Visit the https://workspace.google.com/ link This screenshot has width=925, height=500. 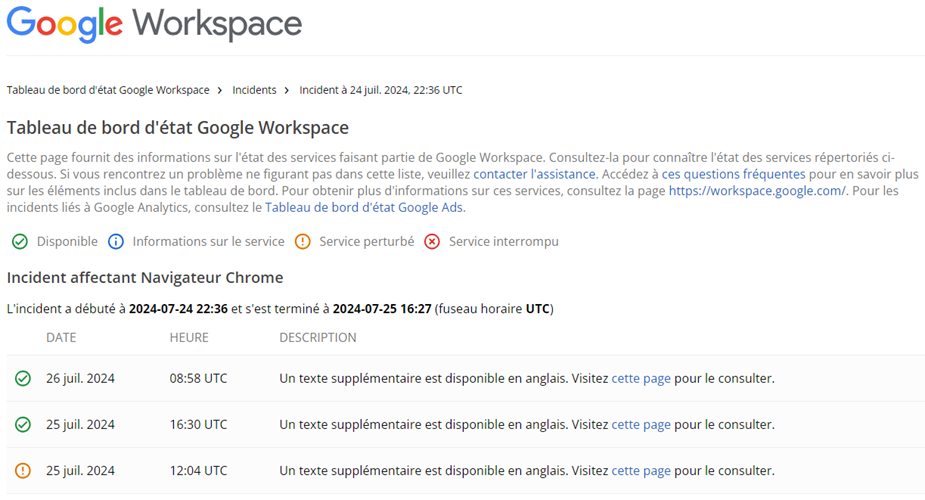tap(757, 191)
